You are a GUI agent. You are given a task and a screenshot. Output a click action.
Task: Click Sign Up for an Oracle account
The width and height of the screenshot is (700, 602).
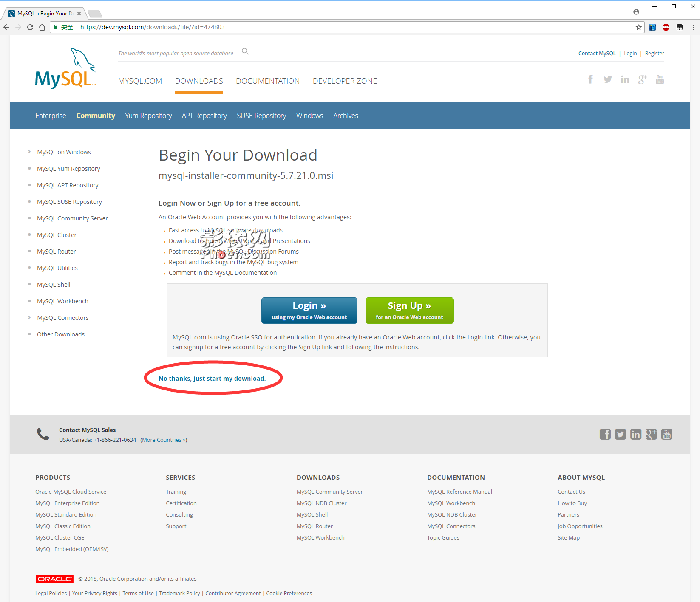tap(410, 311)
